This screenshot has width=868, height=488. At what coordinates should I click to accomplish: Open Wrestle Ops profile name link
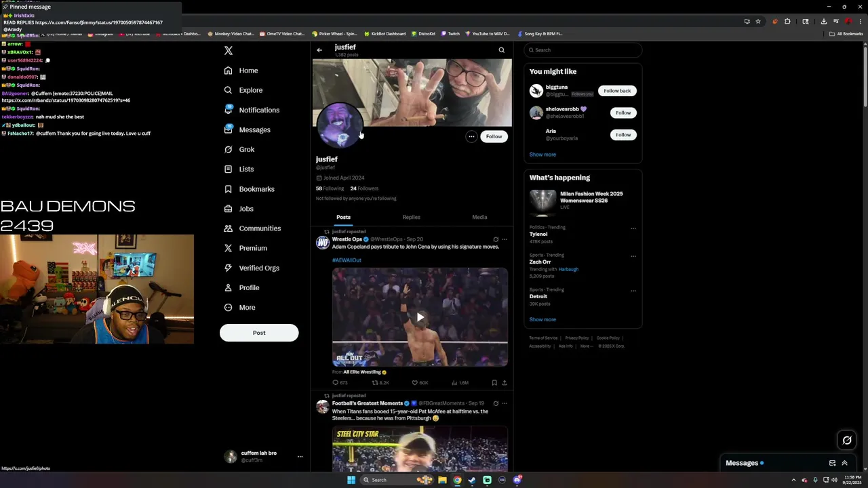347,239
